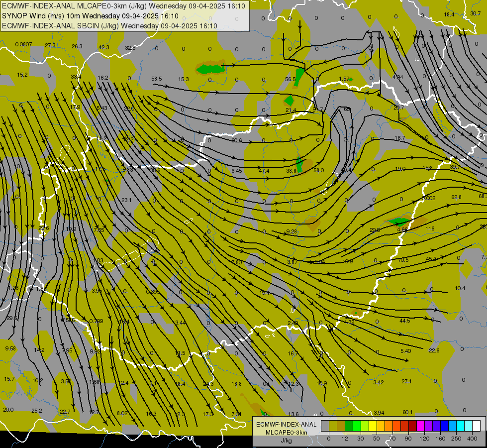Click the map value '3.94'
Screen dimensions: 487x448
[379, 413]
